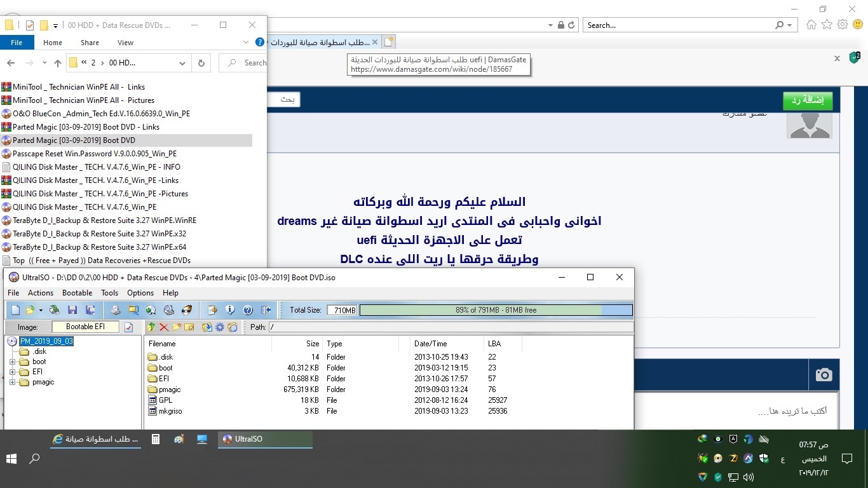Click the blue info icon in UltraISO toolbar
Image resolution: width=868 pixels, height=488 pixels.
(230, 310)
